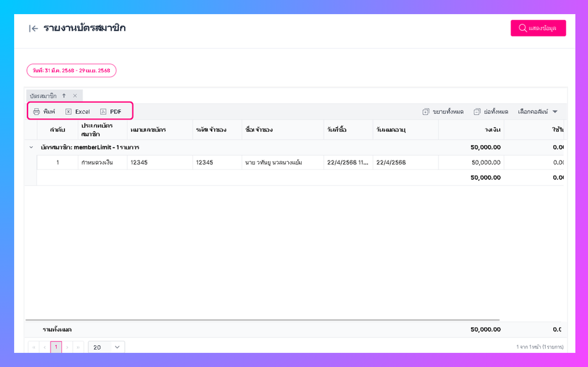Click the horizontal scrollbar under the table
Image resolution: width=588 pixels, height=367 pixels.
263,320
